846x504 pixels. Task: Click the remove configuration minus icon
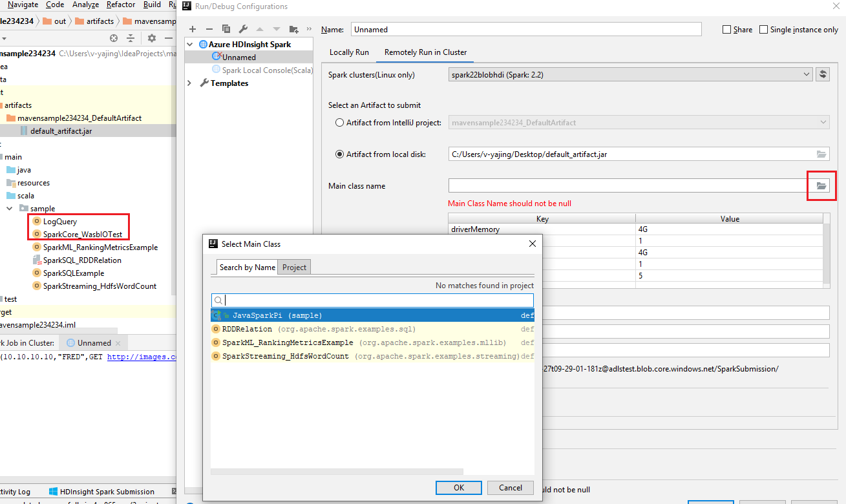[x=209, y=28]
